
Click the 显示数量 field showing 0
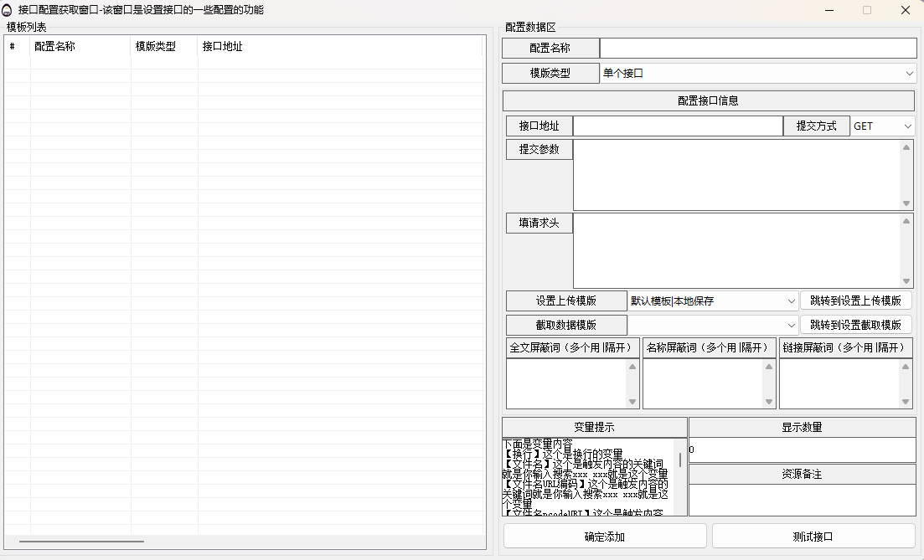[802, 450]
